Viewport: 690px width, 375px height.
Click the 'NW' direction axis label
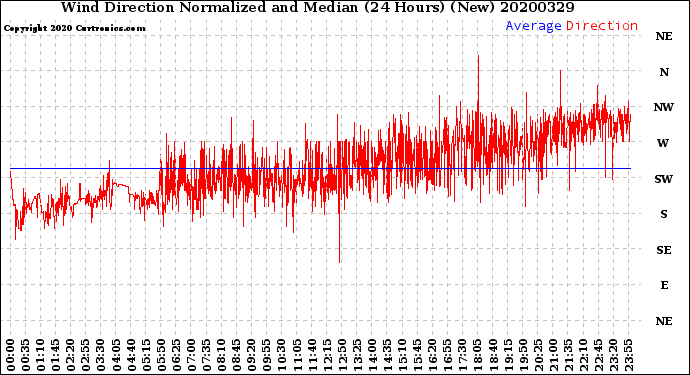pos(664,107)
